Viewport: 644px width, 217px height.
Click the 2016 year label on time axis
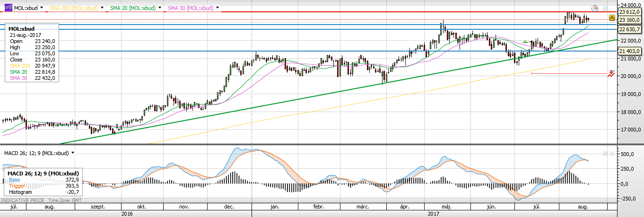[x=126, y=214]
